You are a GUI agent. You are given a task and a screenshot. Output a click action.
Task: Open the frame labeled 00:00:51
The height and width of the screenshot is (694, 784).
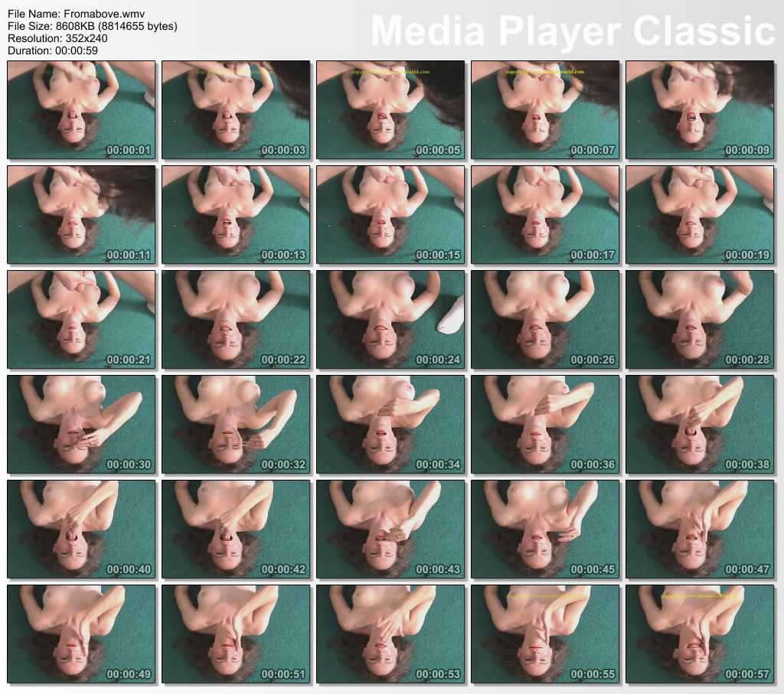(x=236, y=634)
